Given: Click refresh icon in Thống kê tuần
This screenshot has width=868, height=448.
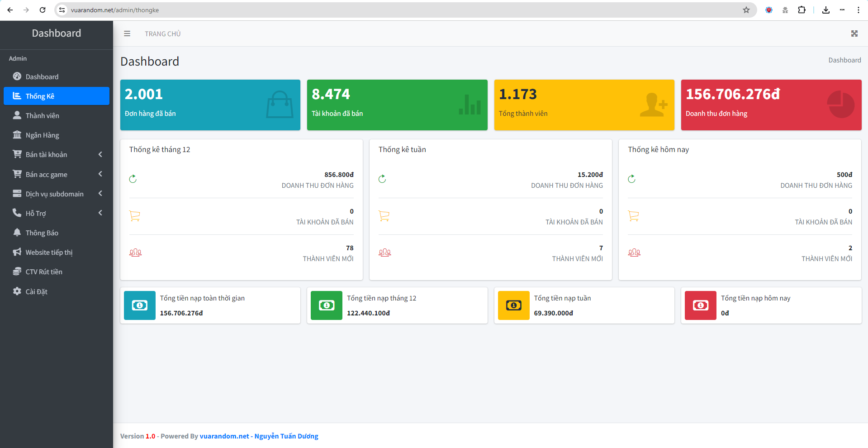Looking at the screenshot, I should pos(382,179).
